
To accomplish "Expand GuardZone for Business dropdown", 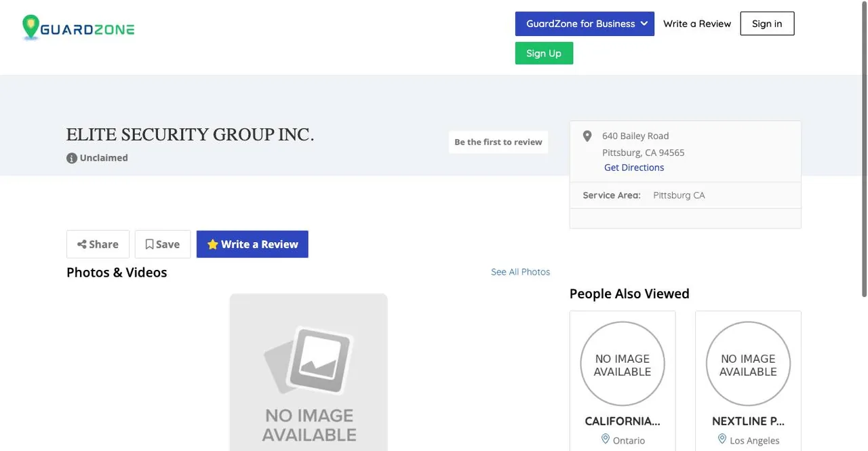I will point(585,24).
